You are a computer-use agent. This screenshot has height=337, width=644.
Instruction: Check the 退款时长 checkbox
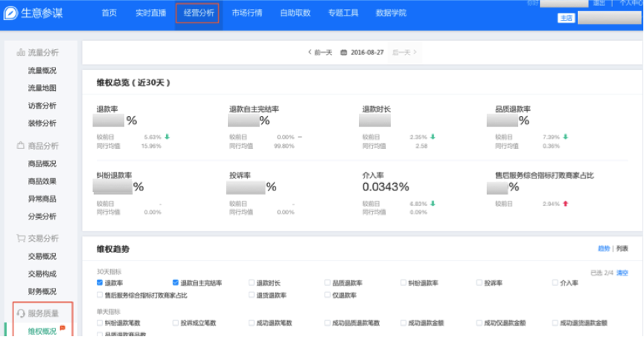pos(252,283)
